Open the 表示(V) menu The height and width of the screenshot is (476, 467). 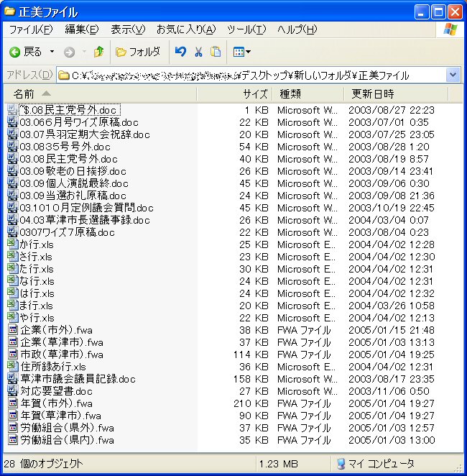[127, 29]
